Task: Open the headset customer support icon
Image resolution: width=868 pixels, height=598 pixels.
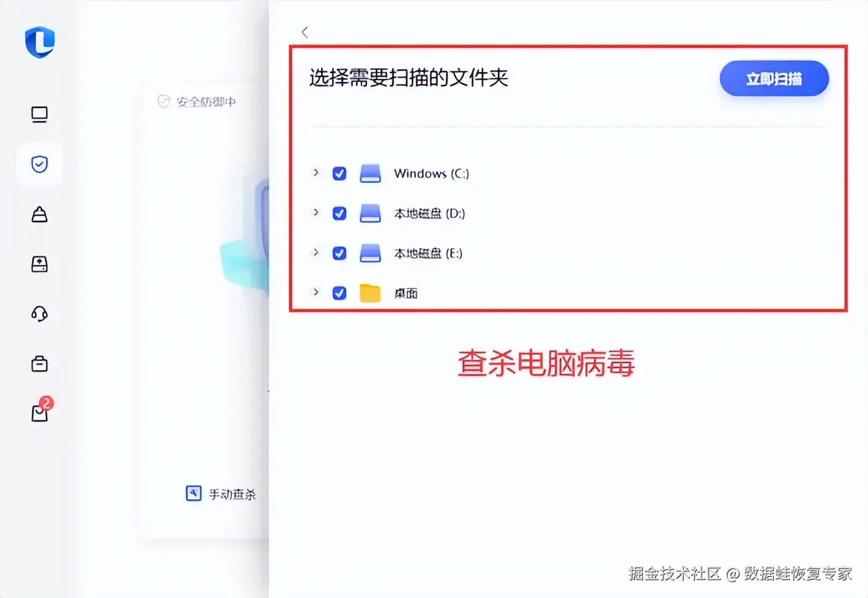Action: coord(40,314)
